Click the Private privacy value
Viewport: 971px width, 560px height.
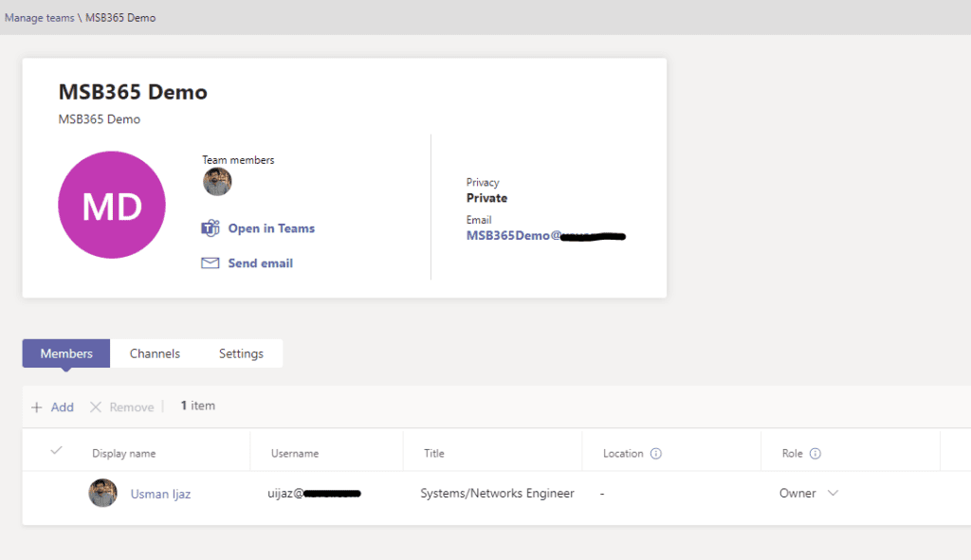486,198
